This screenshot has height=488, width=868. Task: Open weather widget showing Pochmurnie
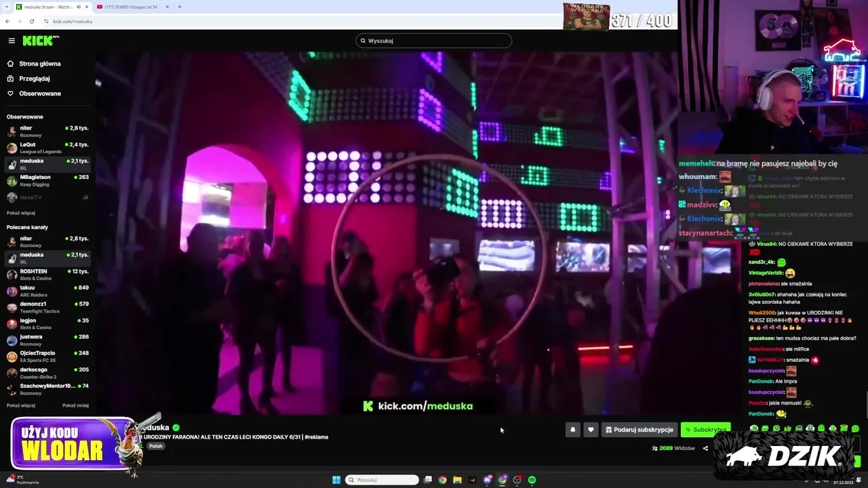[x=22, y=480]
